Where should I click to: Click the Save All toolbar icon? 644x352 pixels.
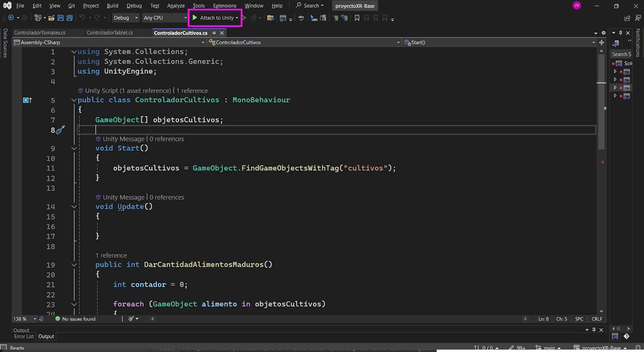tap(70, 18)
